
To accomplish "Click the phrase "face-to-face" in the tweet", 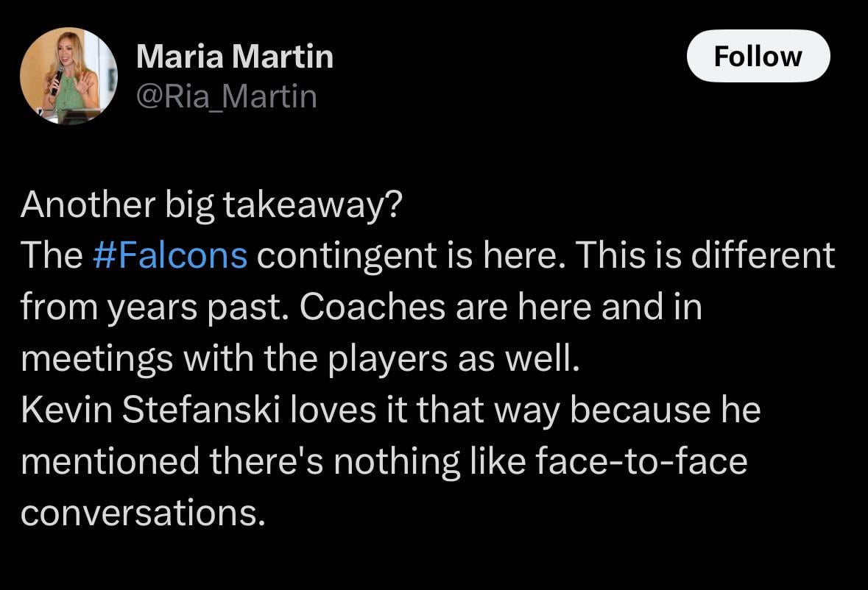I will (x=641, y=461).
